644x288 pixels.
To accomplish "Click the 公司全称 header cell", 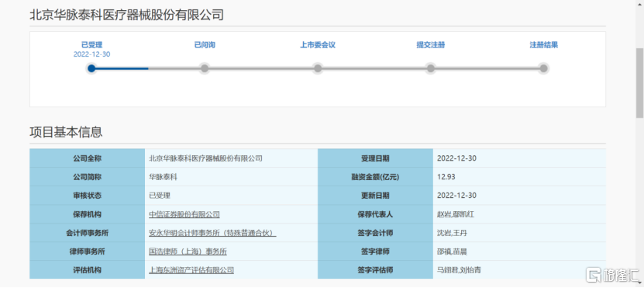I will (87, 158).
